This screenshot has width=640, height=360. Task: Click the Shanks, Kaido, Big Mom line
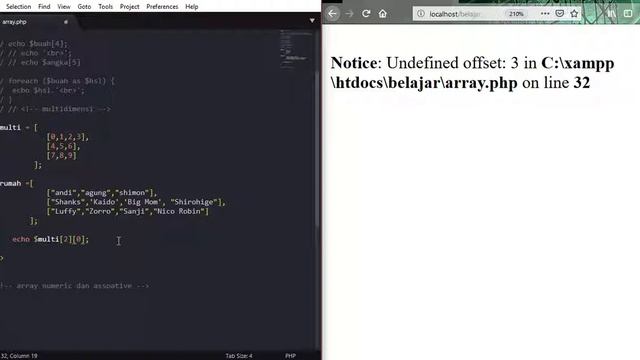pyautogui.click(x=136, y=202)
